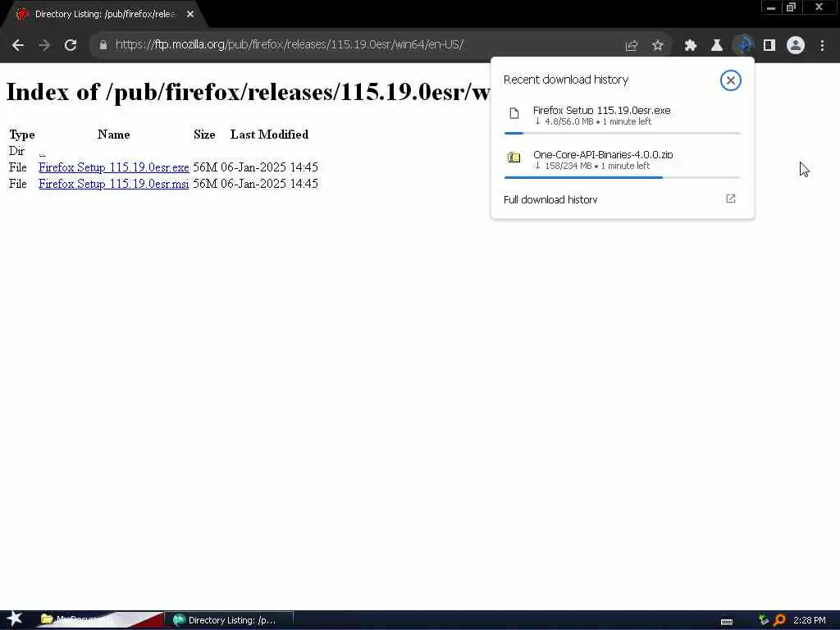
Task: Share this page via share icon
Action: pyautogui.click(x=632, y=46)
